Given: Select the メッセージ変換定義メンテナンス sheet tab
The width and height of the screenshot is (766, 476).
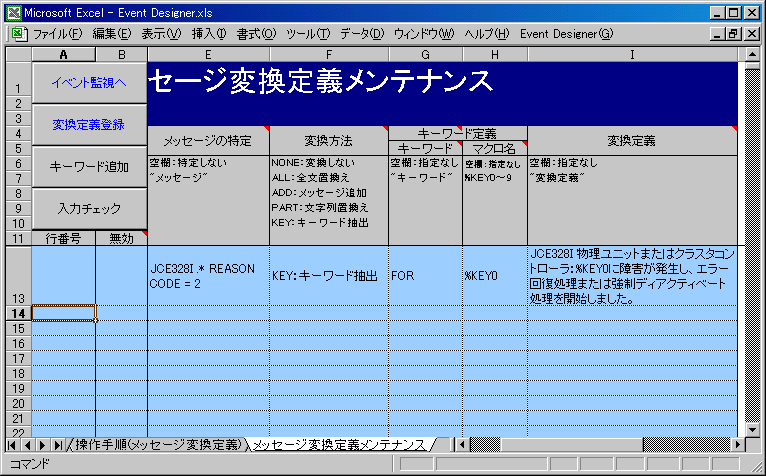Looking at the screenshot, I should 338,444.
